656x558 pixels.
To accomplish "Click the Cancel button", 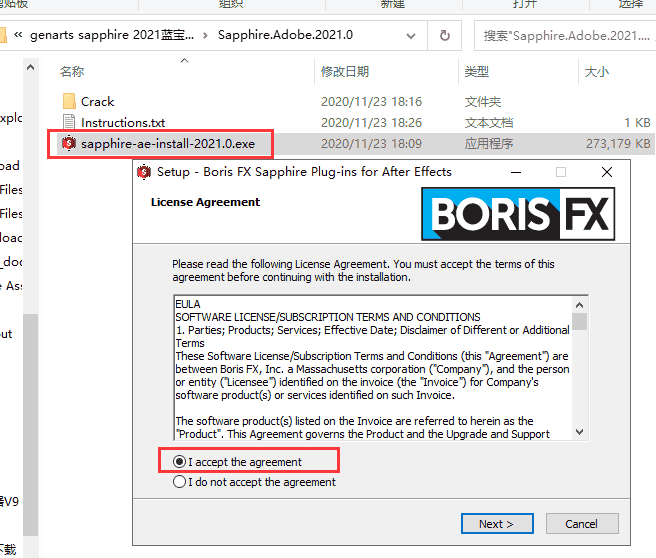I will (582, 524).
